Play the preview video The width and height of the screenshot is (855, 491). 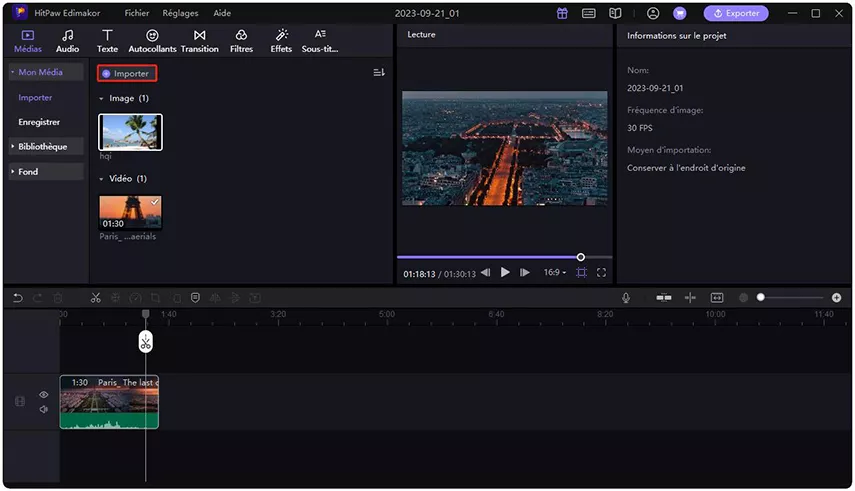[x=505, y=272]
